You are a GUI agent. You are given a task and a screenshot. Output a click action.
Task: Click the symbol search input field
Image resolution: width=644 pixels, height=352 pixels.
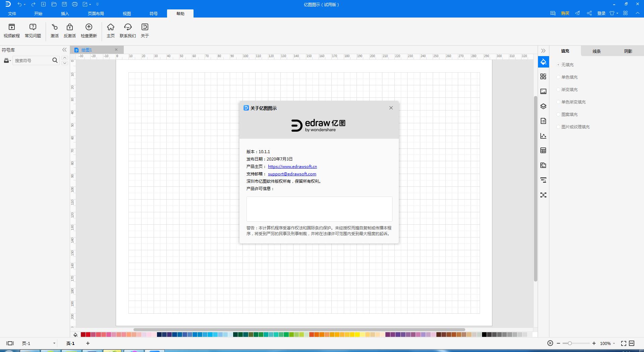[32, 60]
